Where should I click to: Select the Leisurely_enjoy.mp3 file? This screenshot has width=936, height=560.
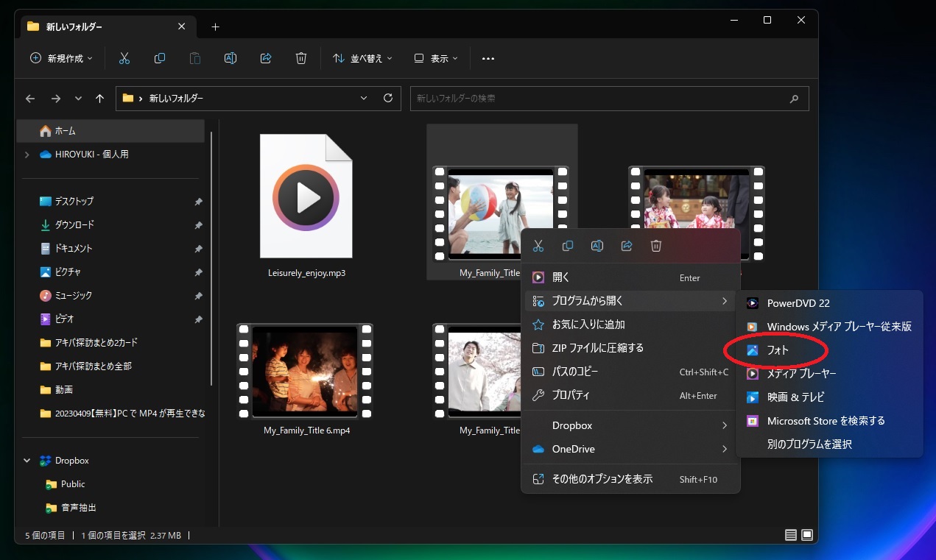[x=306, y=206]
